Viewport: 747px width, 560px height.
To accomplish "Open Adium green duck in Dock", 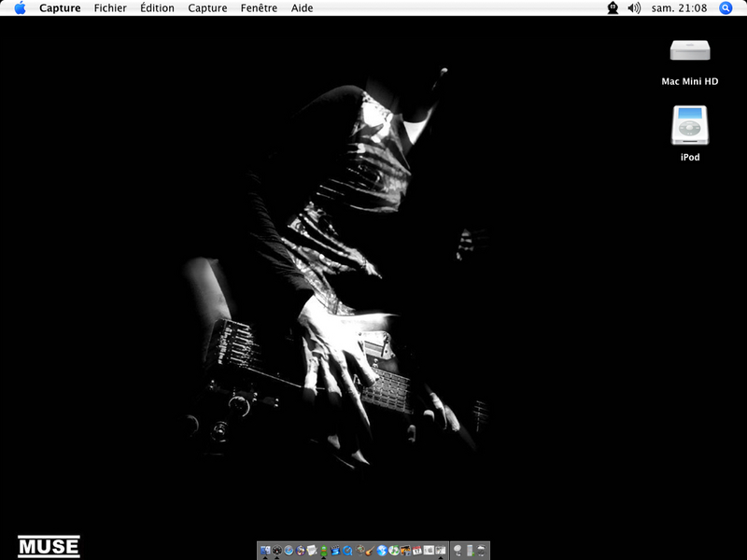I will pyautogui.click(x=323, y=551).
